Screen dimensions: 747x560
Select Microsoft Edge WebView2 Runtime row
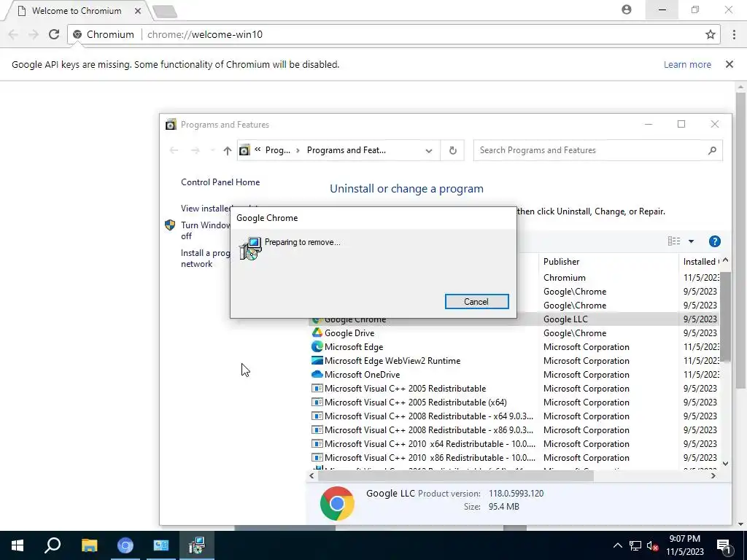point(514,360)
